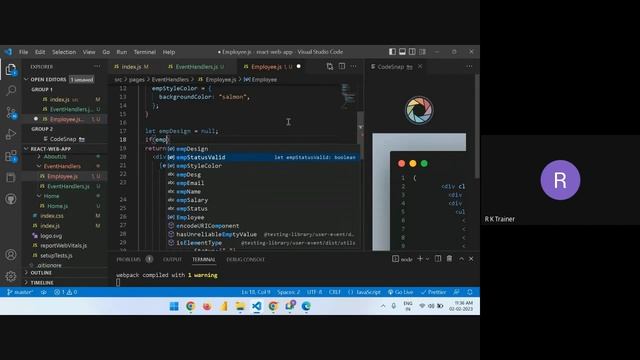Screen dimensions: 640x360
Task: Open the Explorer view in activity bar
Action: pyautogui.click(x=11, y=69)
